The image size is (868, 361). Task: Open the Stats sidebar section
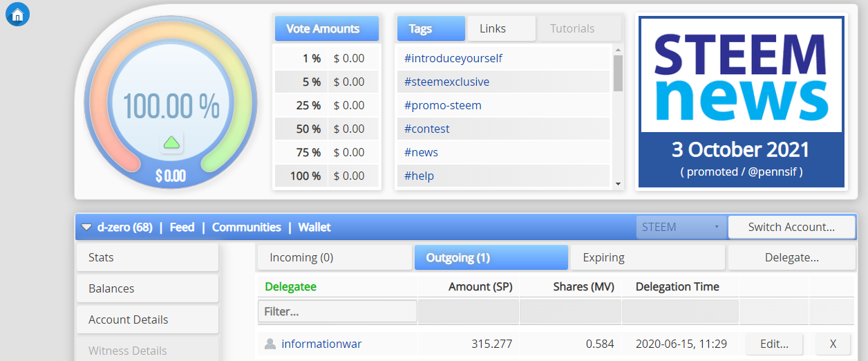147,257
